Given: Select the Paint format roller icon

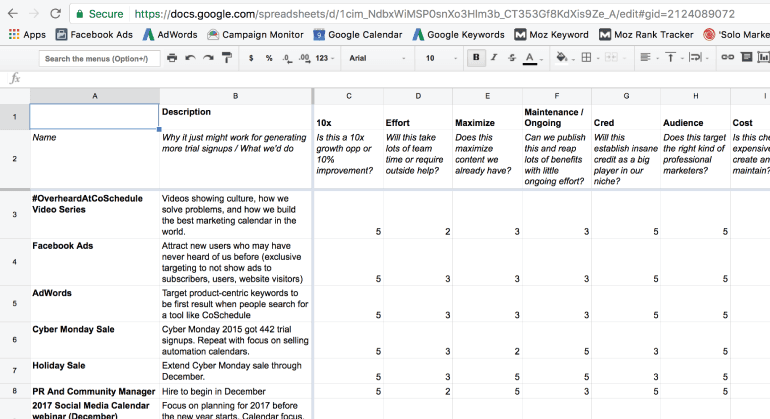Looking at the screenshot, I should pos(226,58).
